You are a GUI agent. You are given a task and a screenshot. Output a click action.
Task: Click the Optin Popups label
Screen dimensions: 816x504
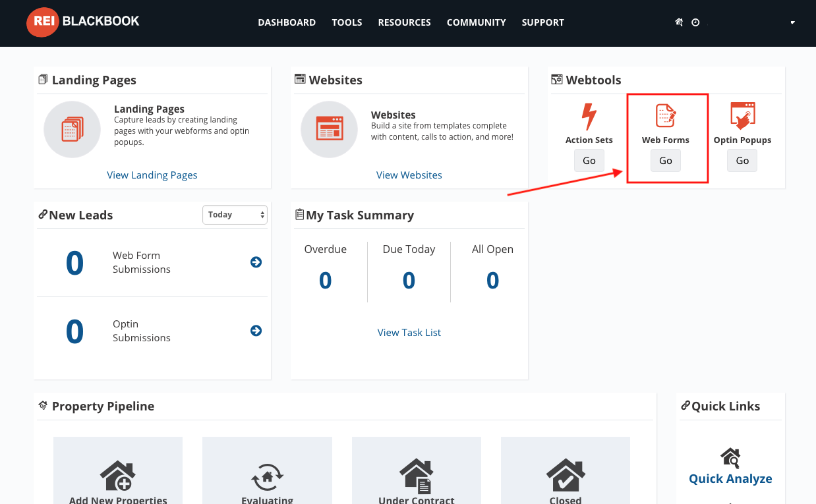pos(742,140)
